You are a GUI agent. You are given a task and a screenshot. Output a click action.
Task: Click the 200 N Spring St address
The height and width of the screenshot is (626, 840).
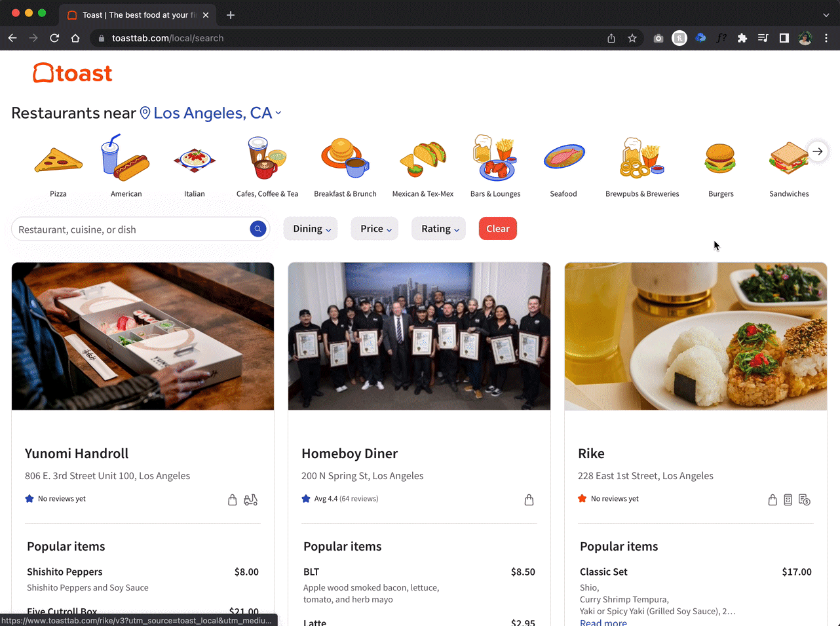(x=362, y=476)
